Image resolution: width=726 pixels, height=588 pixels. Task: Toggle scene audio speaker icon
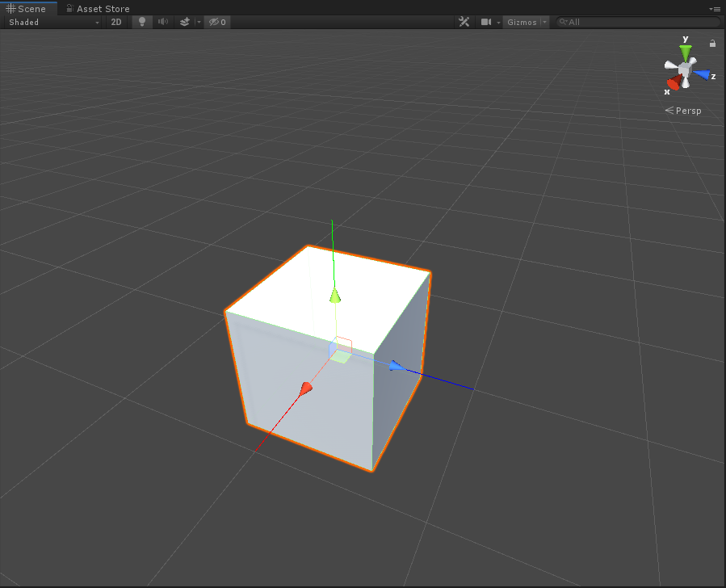coord(163,23)
